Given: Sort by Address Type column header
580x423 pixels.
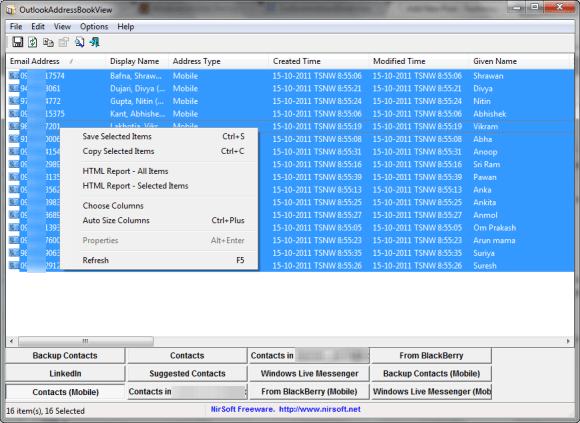Looking at the screenshot, I should tap(219, 61).
